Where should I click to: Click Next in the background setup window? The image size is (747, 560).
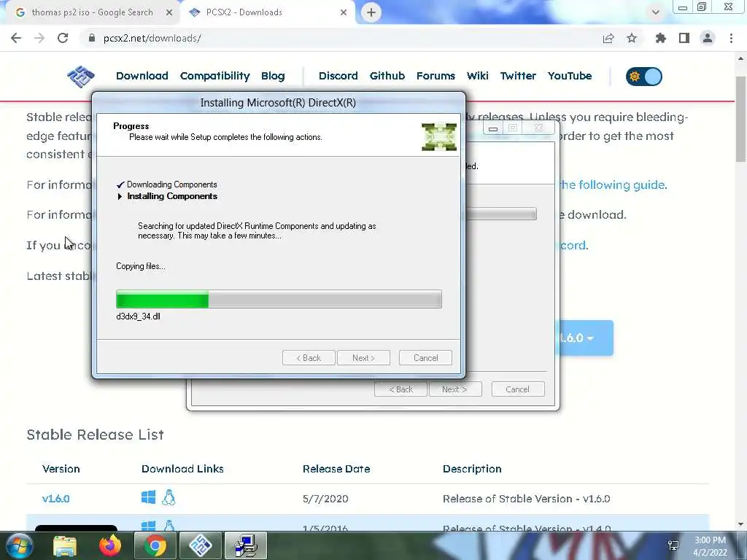coord(455,389)
